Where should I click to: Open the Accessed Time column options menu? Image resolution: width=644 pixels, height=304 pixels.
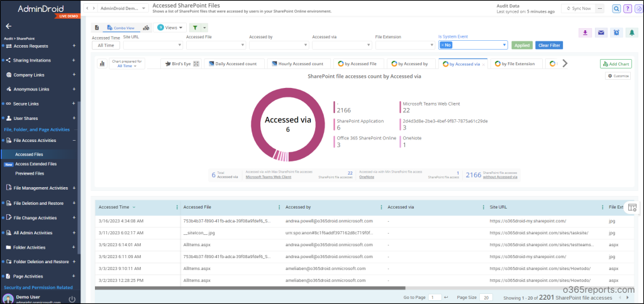(x=177, y=207)
